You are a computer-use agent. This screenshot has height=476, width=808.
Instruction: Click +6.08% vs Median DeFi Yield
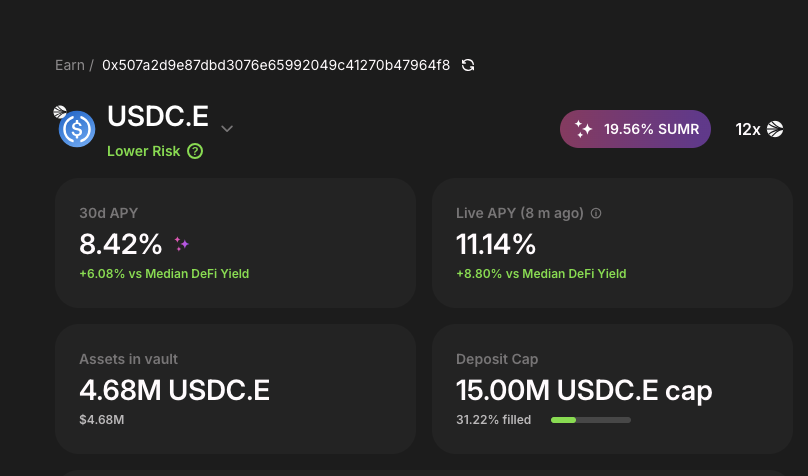coord(164,274)
